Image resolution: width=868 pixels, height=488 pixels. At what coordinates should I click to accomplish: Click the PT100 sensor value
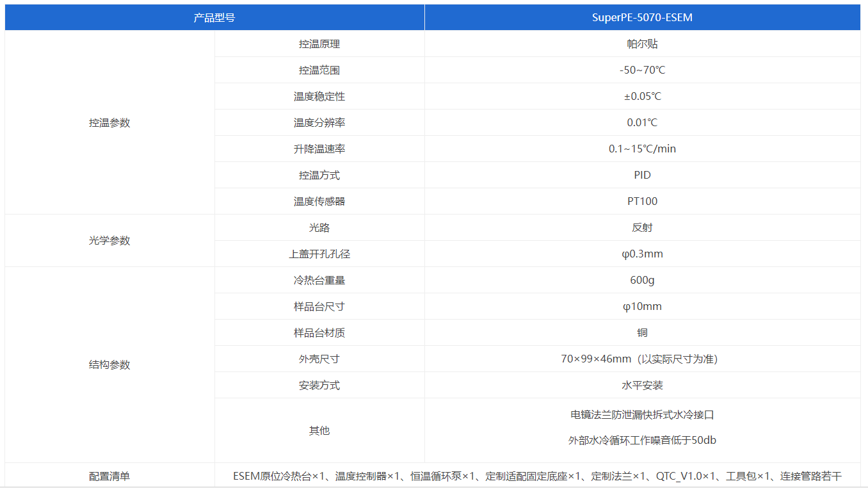coord(642,202)
